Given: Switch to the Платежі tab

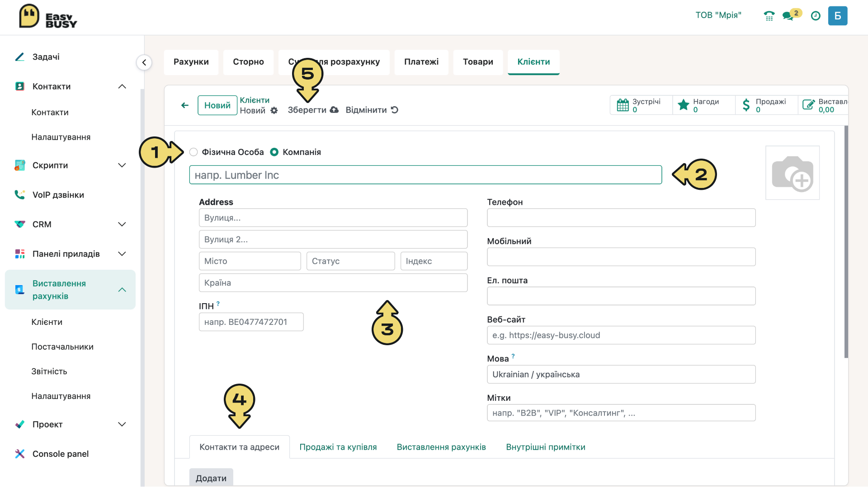Looking at the screenshot, I should [421, 62].
